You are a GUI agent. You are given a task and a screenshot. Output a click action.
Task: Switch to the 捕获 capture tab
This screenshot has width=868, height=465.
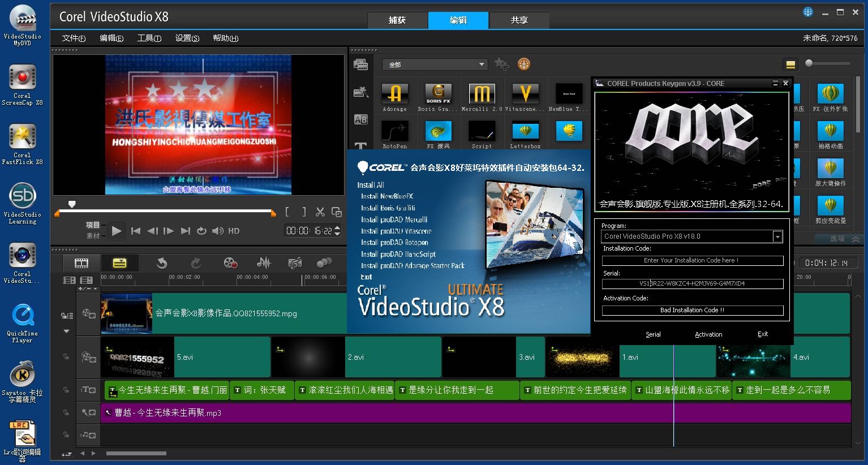[397, 20]
